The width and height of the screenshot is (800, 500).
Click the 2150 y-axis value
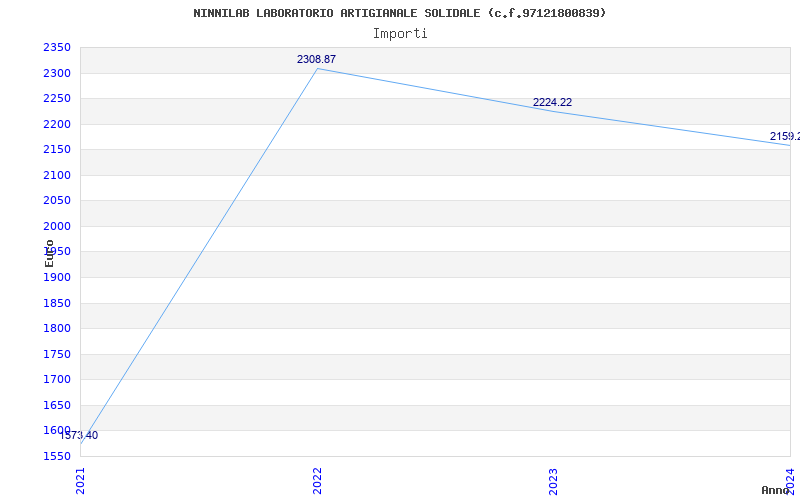click(57, 149)
